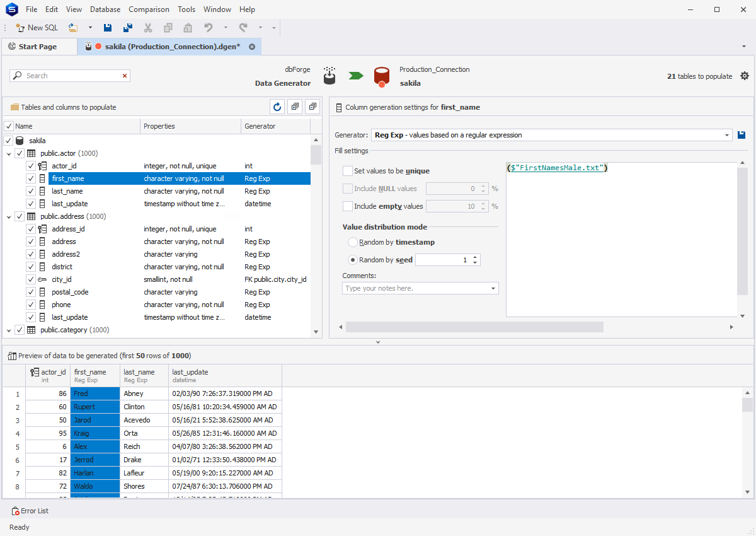Click the FirstNamesMale.txt link in the expression editor
Viewport: 756px width, 536px height.
(x=557, y=168)
